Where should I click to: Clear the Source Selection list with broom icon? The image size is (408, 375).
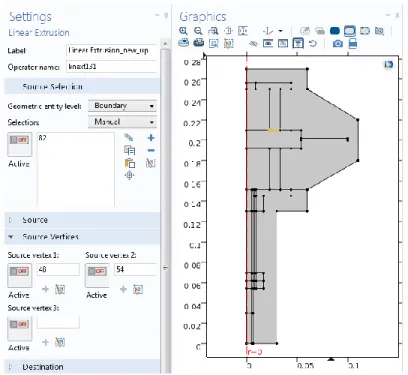click(x=151, y=163)
